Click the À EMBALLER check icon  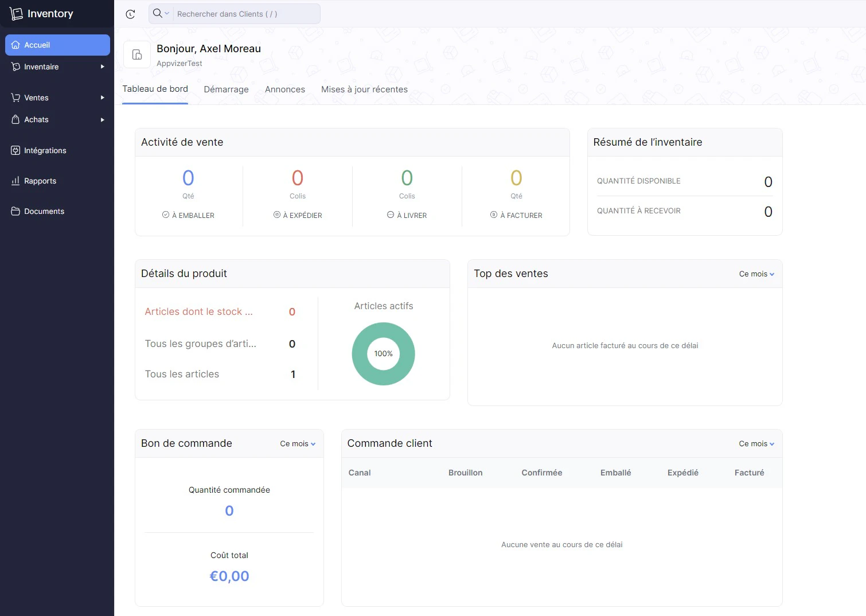(x=166, y=215)
